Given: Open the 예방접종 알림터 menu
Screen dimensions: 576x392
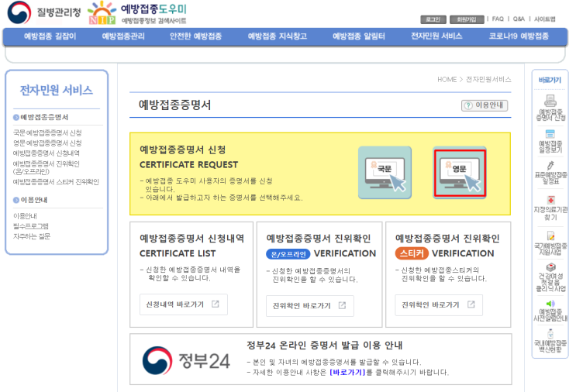Looking at the screenshot, I should point(358,36).
